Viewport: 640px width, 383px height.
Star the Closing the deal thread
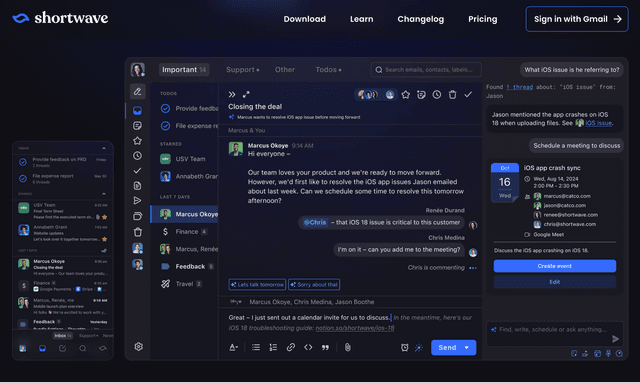405,95
